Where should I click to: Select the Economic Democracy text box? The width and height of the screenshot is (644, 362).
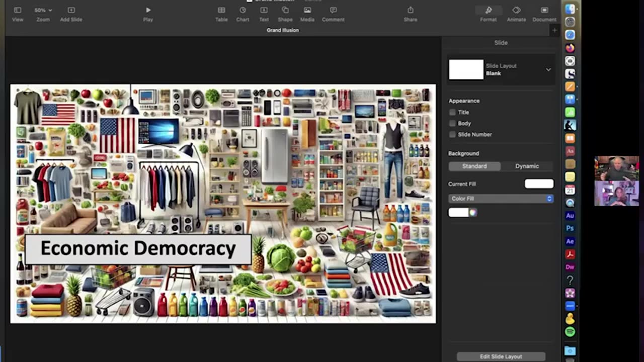tap(138, 249)
